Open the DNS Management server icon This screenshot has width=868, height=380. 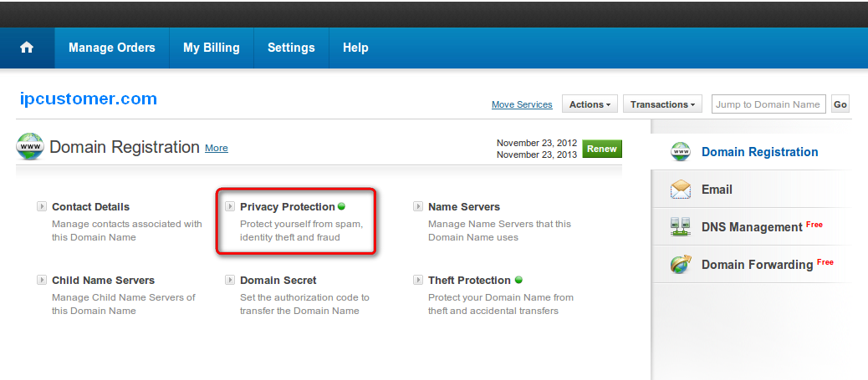tap(681, 227)
